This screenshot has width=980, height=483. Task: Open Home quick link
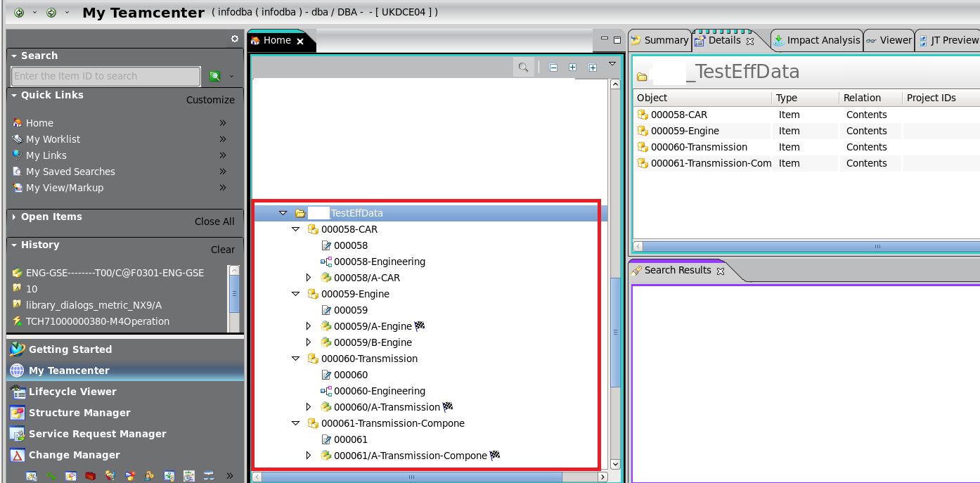[x=39, y=123]
